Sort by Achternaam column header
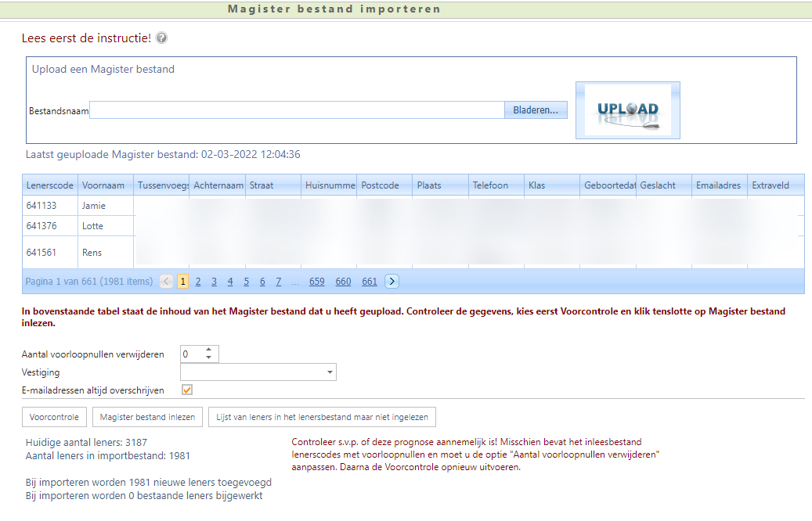This screenshot has height=521, width=812. [x=215, y=185]
